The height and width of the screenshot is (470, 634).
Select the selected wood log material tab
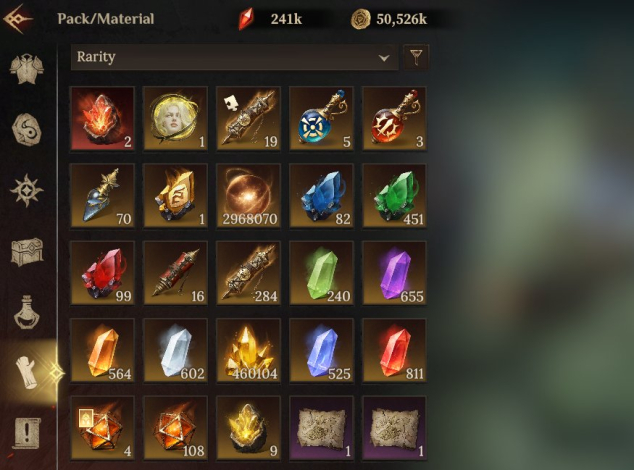(27, 372)
